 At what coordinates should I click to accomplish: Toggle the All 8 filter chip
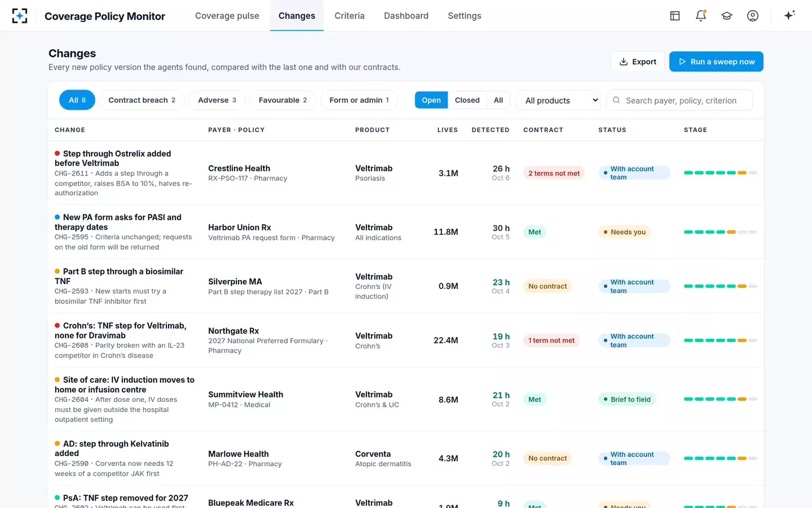click(77, 100)
